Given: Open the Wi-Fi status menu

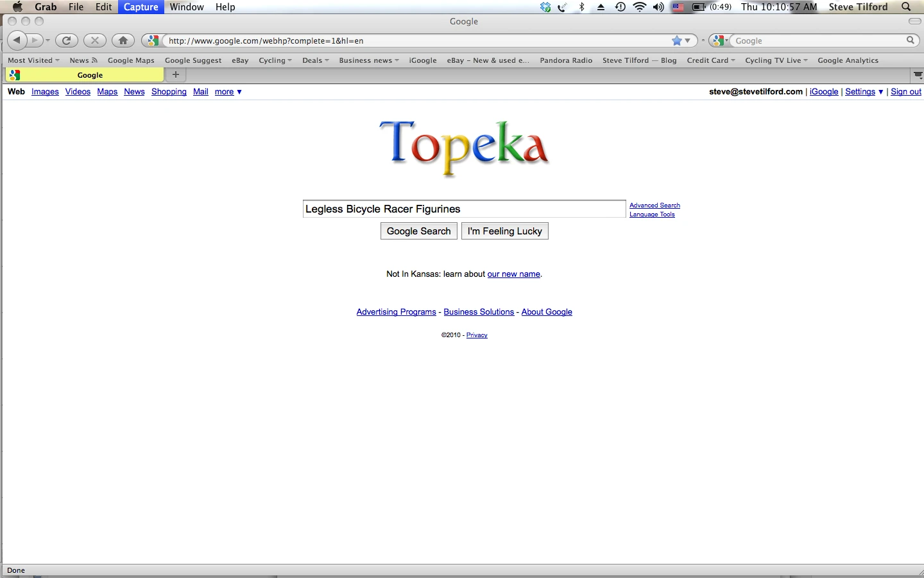Looking at the screenshot, I should 639,7.
